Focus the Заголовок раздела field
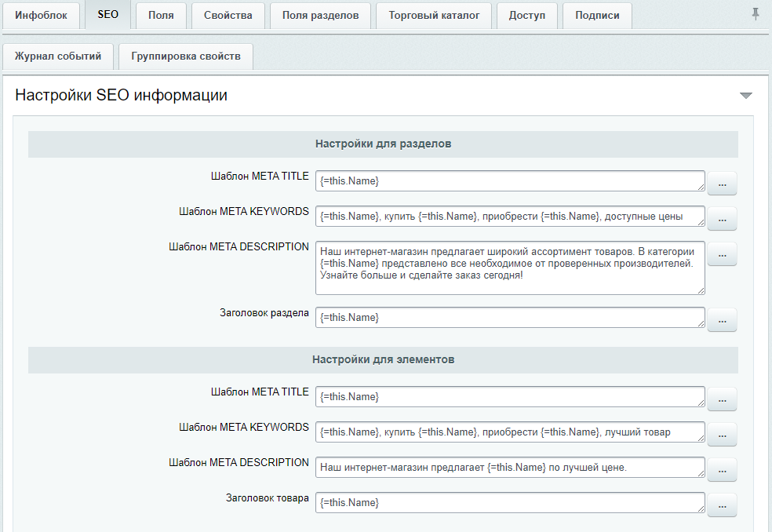The image size is (772, 532). click(510, 317)
